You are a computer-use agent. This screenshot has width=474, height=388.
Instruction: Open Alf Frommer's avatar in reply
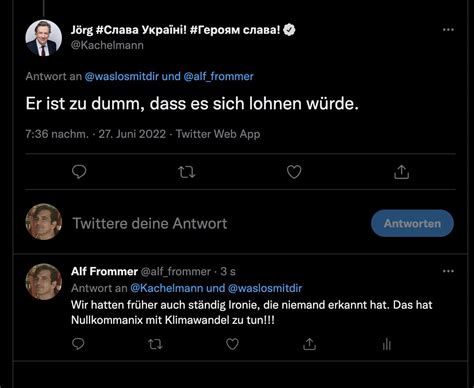point(44,282)
